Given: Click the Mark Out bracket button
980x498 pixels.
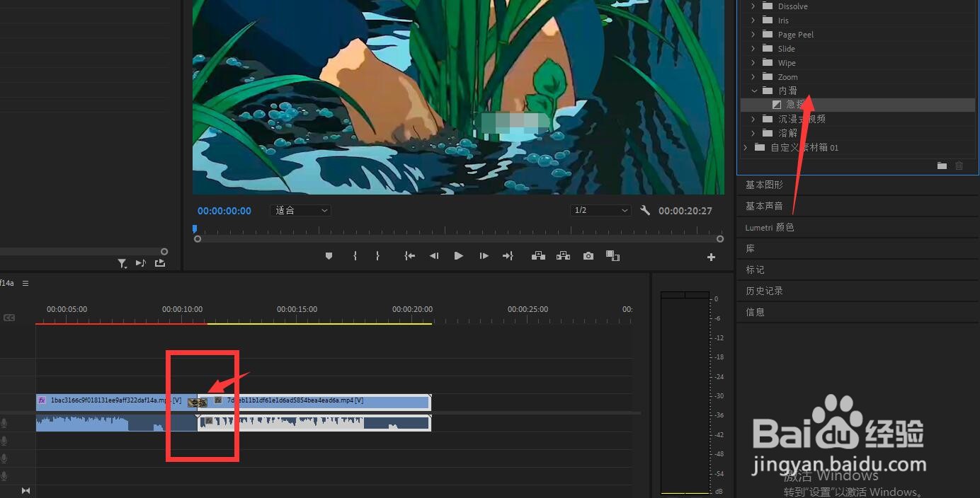Looking at the screenshot, I should (x=377, y=256).
